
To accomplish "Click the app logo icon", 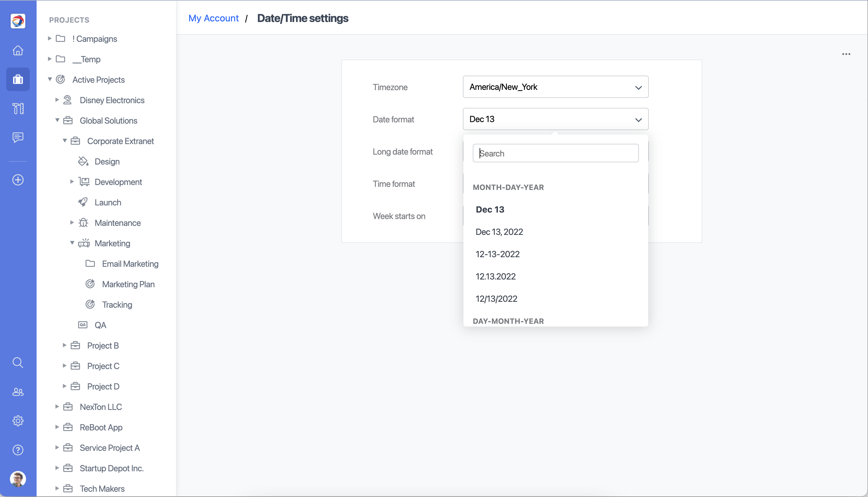I will click(18, 21).
